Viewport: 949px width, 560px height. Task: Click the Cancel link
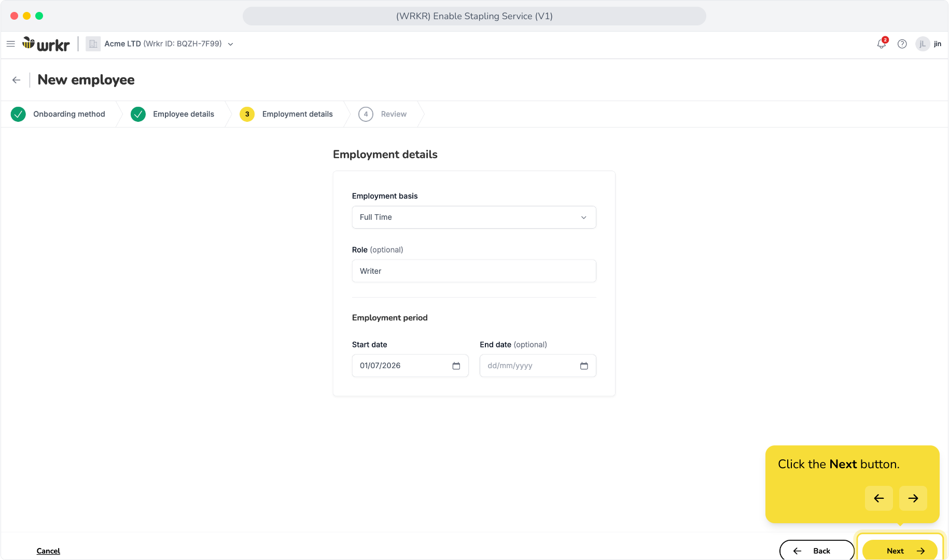[48, 551]
